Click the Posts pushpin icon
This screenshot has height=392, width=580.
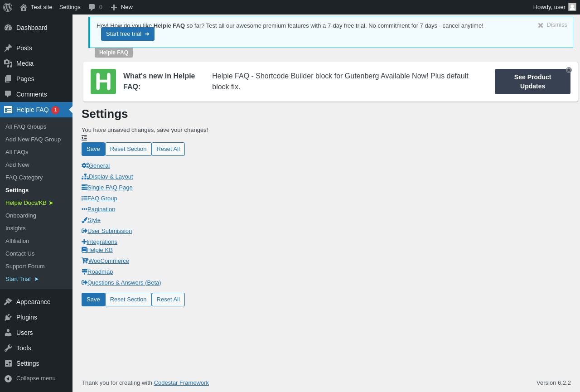pyautogui.click(x=8, y=48)
